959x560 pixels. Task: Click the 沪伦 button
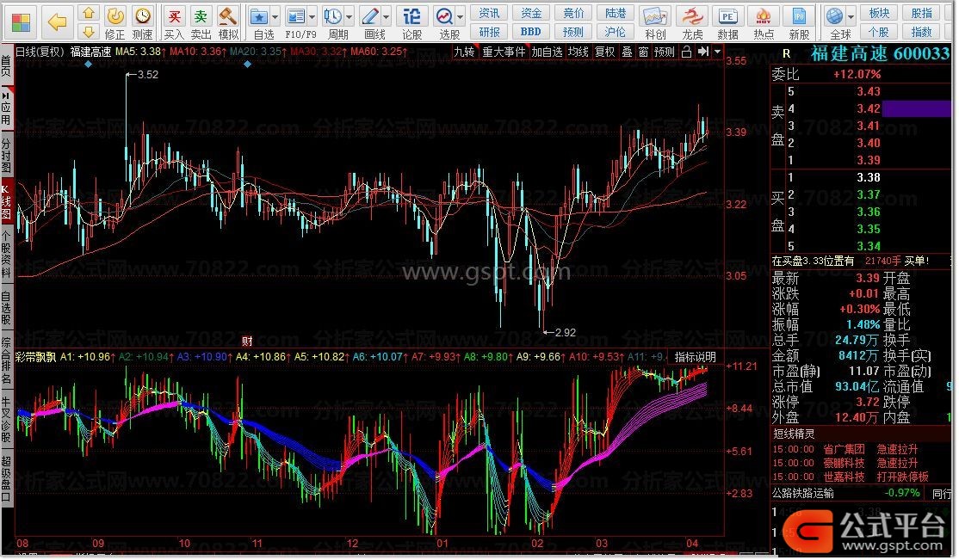616,32
